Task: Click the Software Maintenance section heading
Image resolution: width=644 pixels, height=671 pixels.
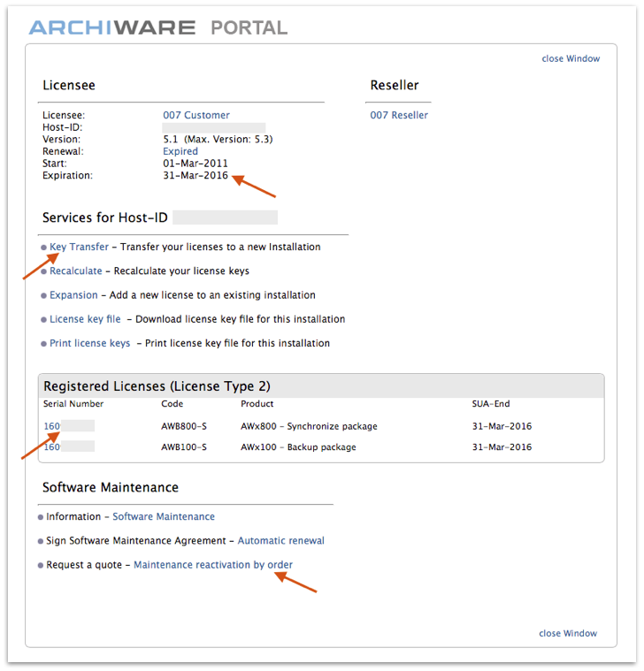Action: [111, 487]
